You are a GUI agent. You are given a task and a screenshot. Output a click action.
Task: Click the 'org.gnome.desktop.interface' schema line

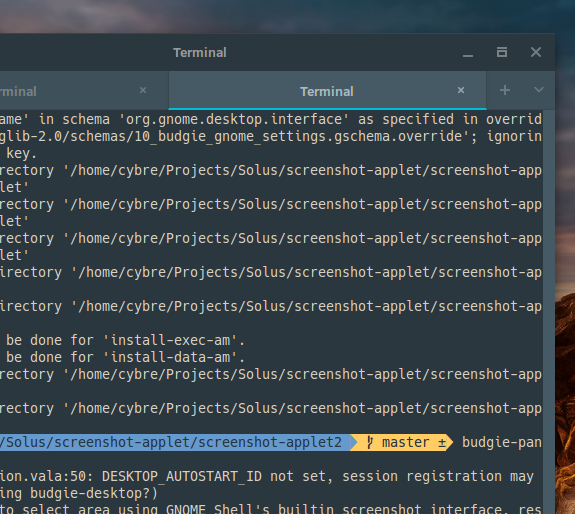pyautogui.click(x=271, y=120)
